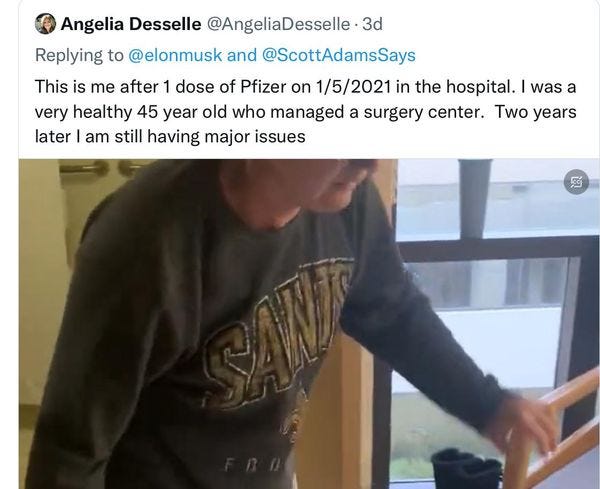Click the word 'and' between mentions

[x=242, y=55]
